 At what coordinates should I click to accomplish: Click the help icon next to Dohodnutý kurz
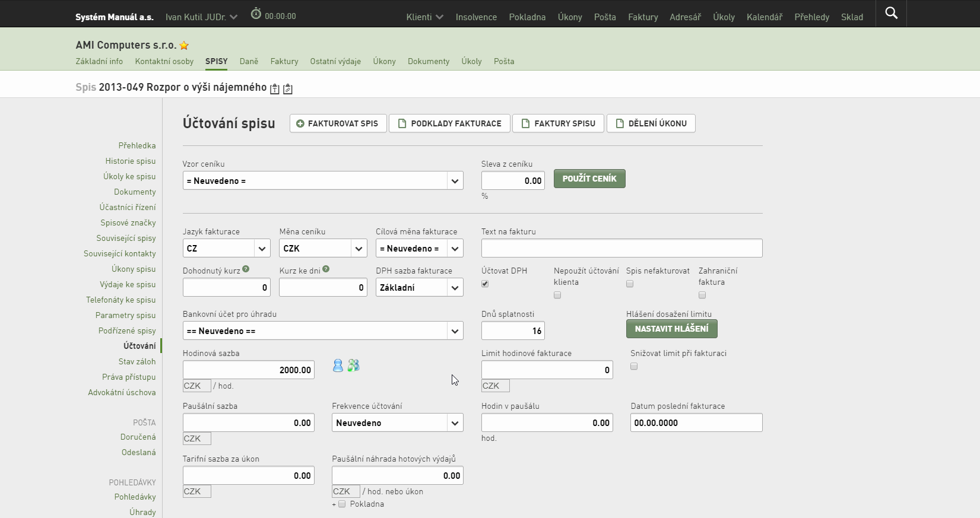click(x=246, y=269)
